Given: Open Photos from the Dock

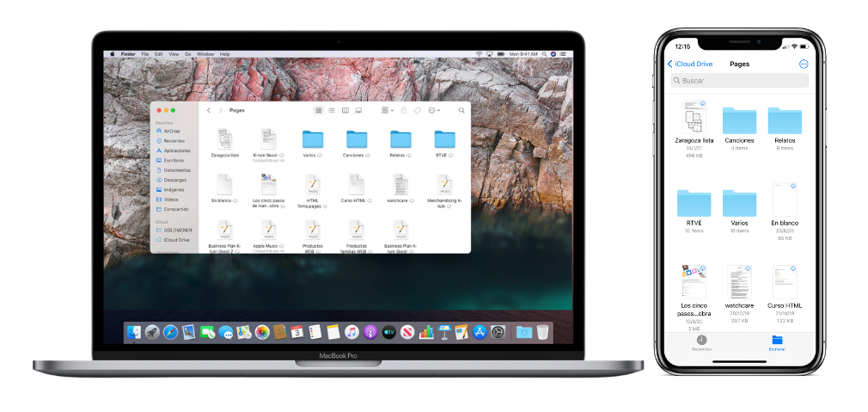Looking at the screenshot, I should [262, 332].
